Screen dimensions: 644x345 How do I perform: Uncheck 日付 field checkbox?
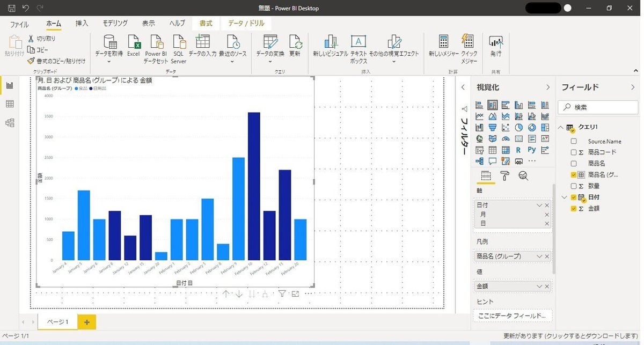point(574,197)
